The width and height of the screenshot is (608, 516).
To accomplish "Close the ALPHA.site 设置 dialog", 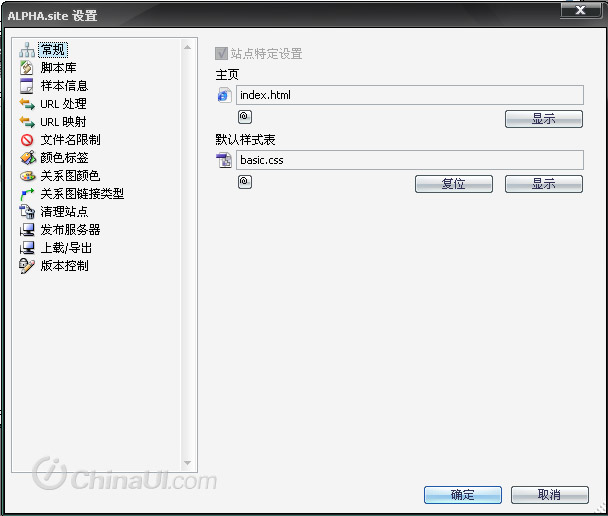I will coord(580,10).
